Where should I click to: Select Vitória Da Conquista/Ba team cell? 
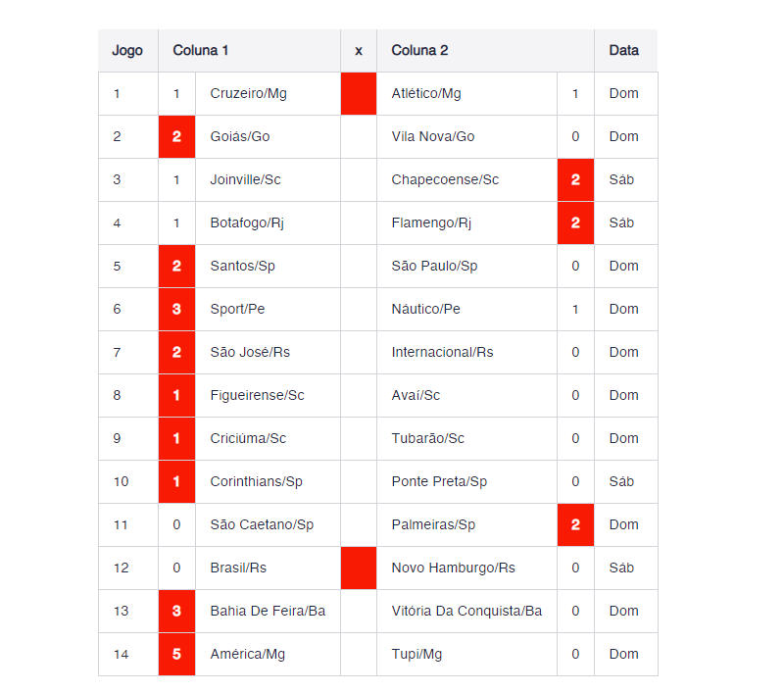pos(466,611)
